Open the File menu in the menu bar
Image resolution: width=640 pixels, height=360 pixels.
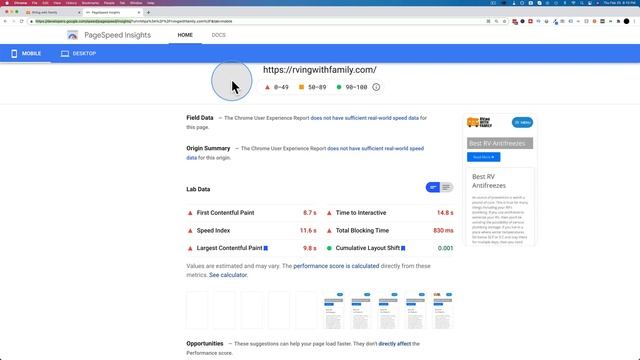(35, 3)
